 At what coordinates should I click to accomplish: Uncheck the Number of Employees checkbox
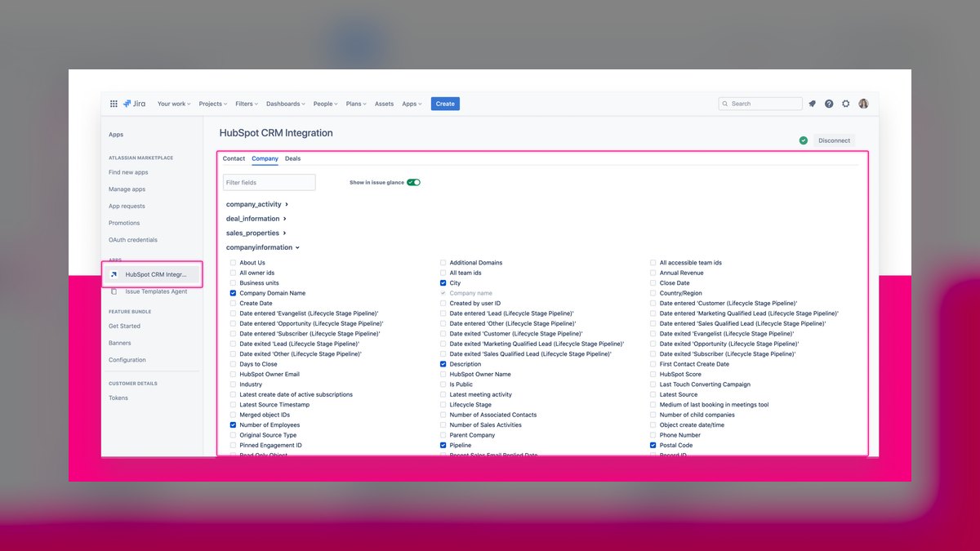pyautogui.click(x=233, y=425)
